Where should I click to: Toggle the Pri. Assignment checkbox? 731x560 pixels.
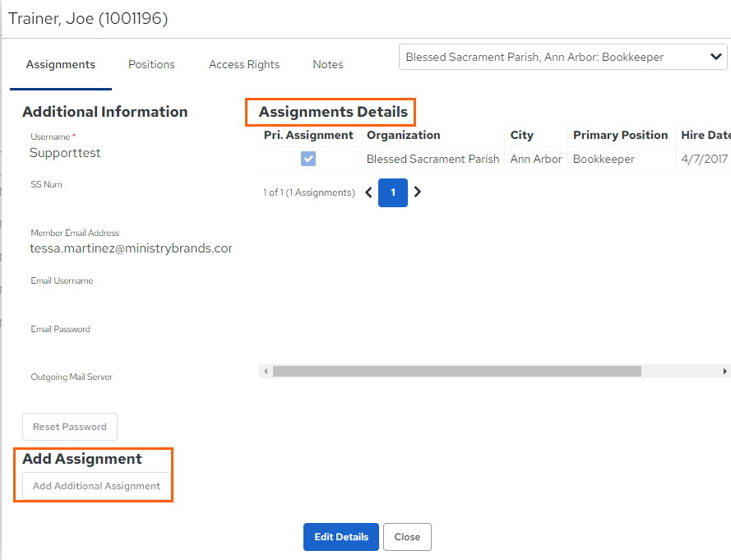click(308, 159)
